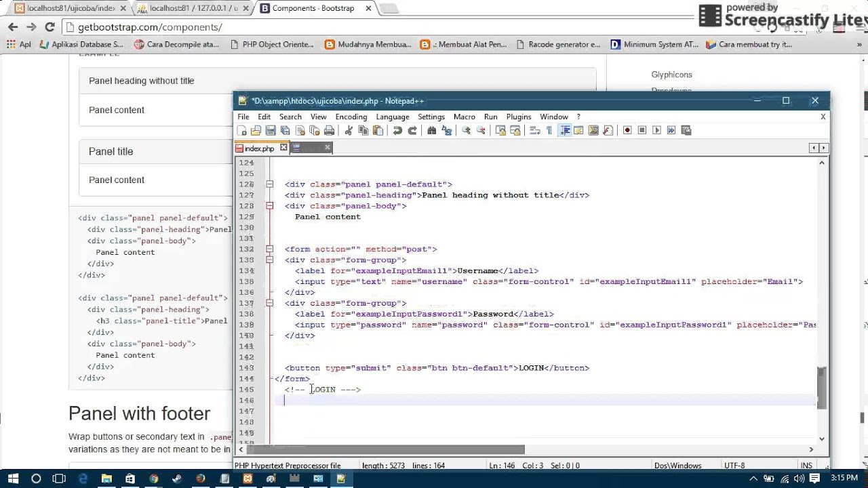The height and width of the screenshot is (488, 868).
Task: Collapse the fold at line 126
Action: 269,184
